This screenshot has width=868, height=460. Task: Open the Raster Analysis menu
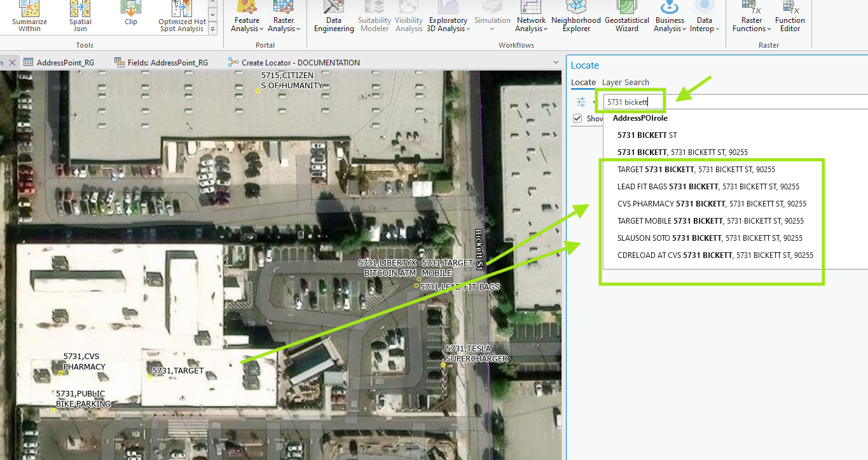click(x=284, y=17)
